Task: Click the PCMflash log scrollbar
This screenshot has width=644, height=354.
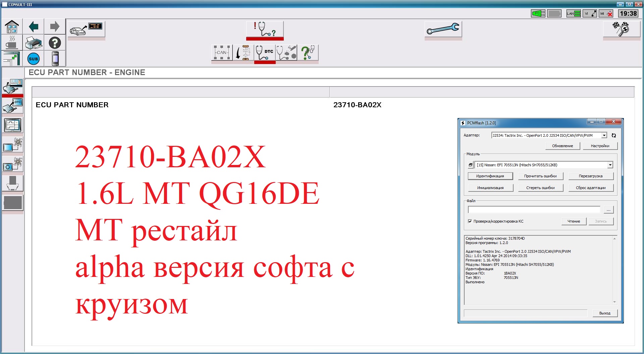Action: click(x=614, y=270)
